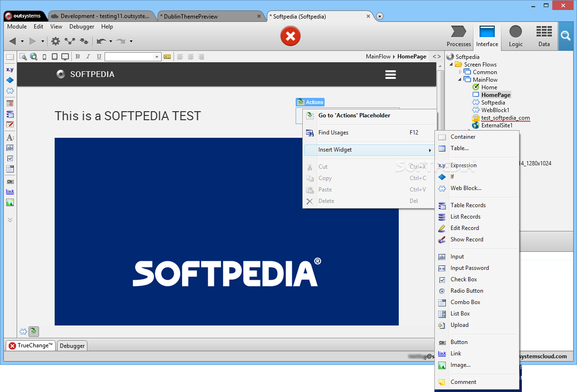
Task: Click the Forward navigation arrow in toolbar
Action: coord(33,41)
